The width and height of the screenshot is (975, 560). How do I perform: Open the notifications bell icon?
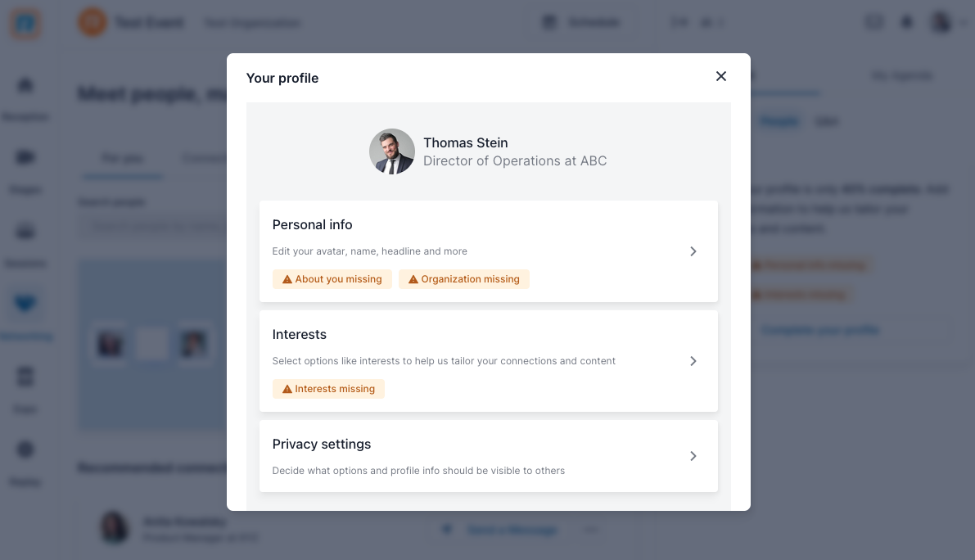(906, 23)
